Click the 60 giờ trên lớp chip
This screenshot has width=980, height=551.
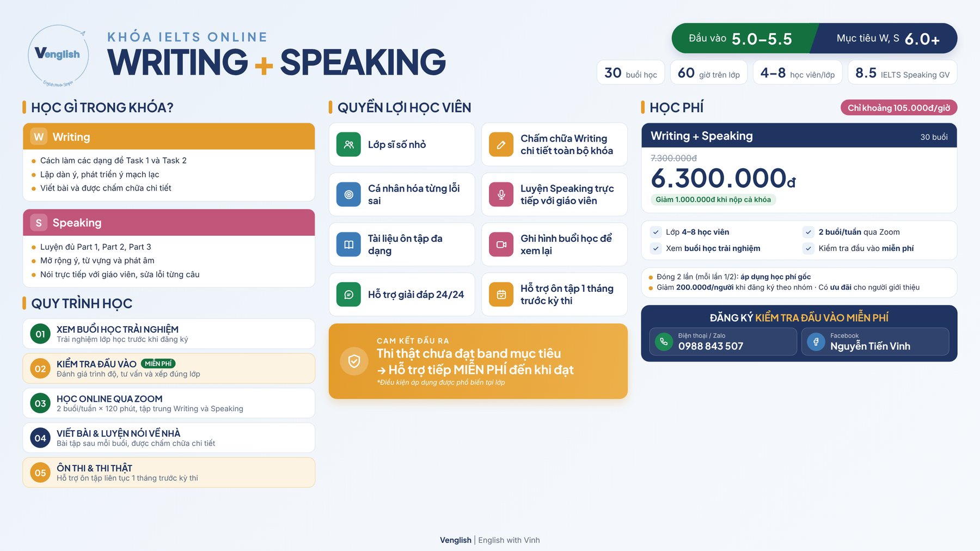(708, 72)
